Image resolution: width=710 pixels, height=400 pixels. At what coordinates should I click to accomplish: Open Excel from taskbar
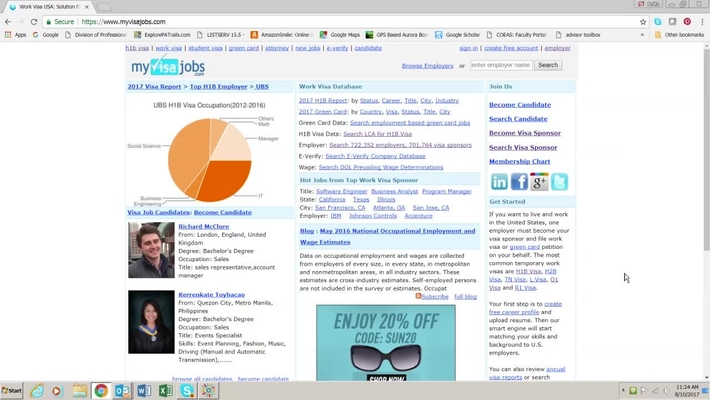(166, 390)
